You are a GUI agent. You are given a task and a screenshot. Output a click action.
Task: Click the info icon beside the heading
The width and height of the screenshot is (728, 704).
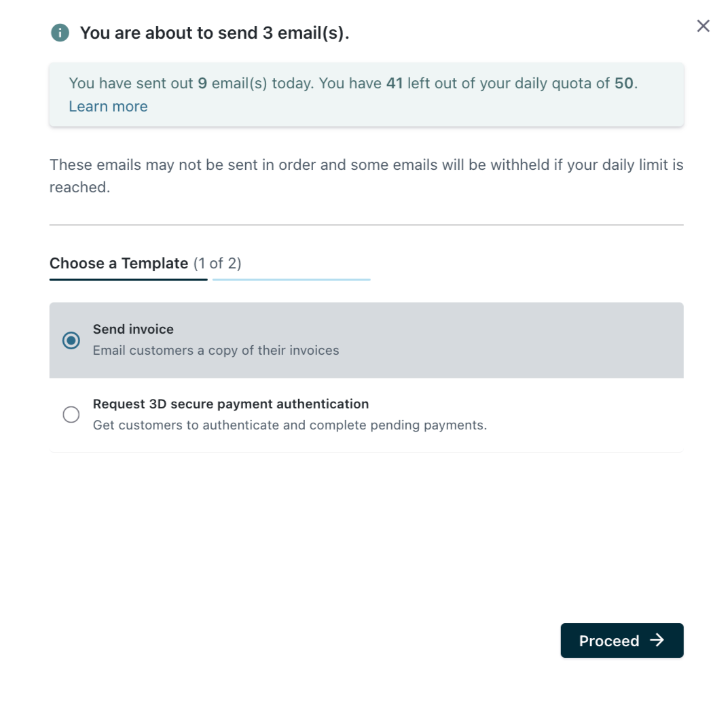pos(60,33)
